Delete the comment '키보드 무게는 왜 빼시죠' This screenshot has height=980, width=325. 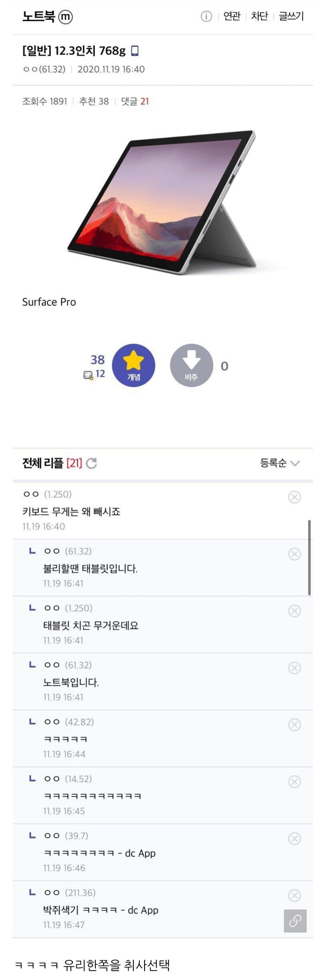coord(294,497)
